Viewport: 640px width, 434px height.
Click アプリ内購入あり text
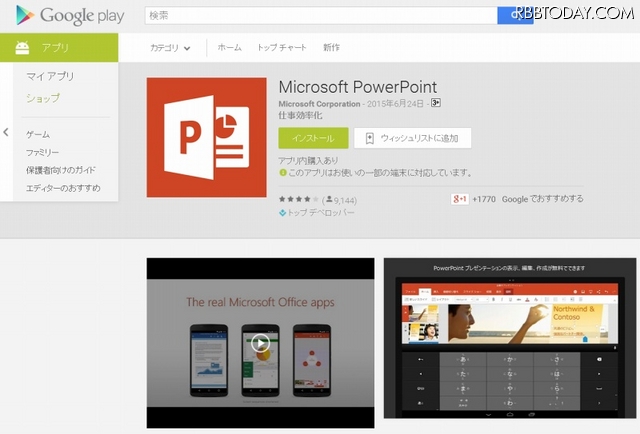(308, 160)
